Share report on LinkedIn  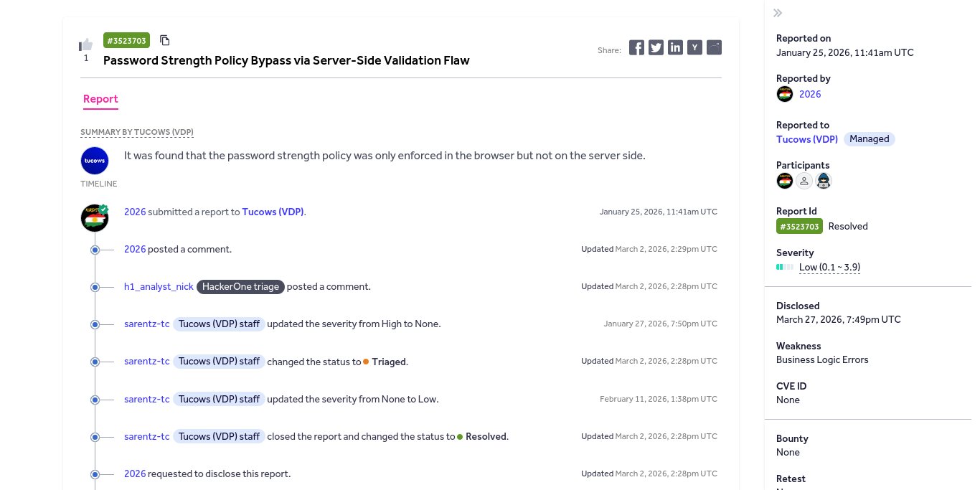coord(675,47)
